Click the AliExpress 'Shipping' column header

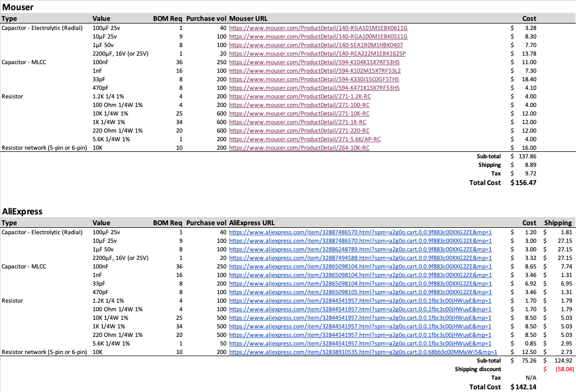pyautogui.click(x=558, y=222)
